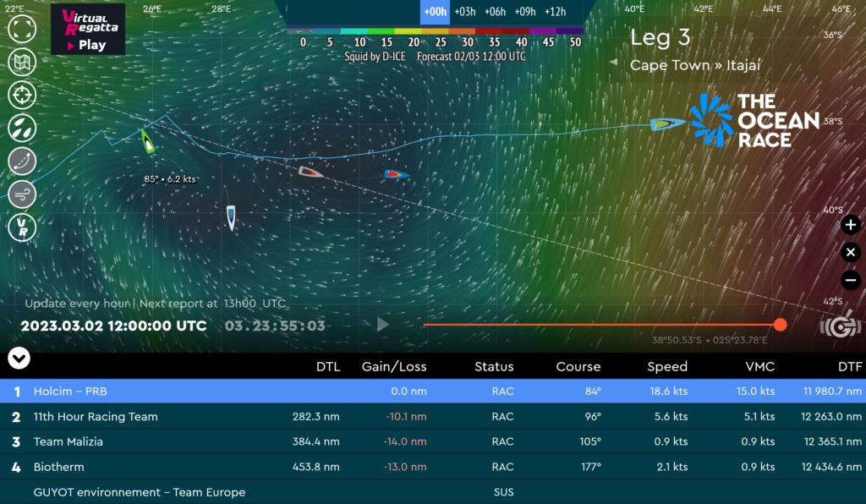The image size is (866, 504).
Task: Select the grey-red boat on map
Action: click(x=311, y=173)
